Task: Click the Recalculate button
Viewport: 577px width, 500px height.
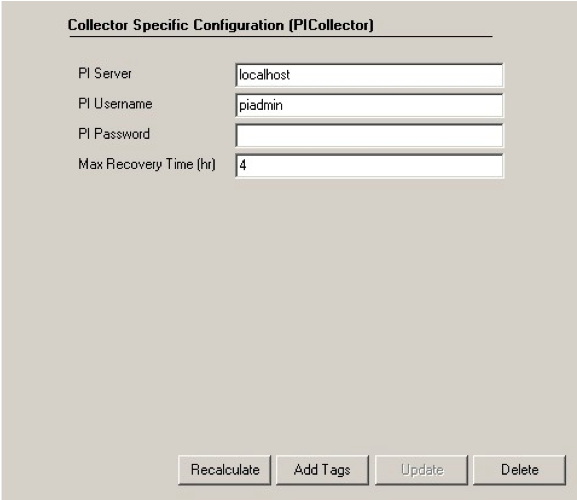Action: (225, 470)
